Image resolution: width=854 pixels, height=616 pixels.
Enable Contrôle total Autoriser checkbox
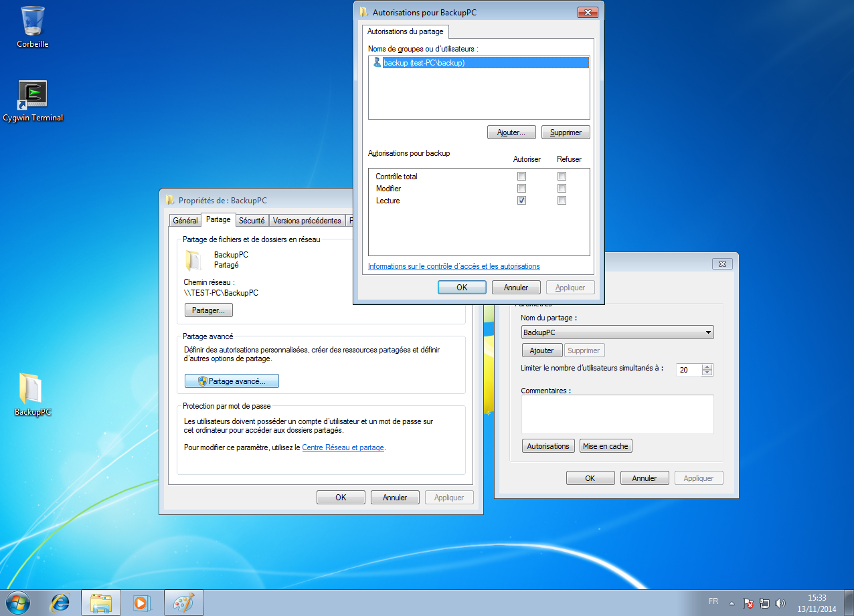521,177
